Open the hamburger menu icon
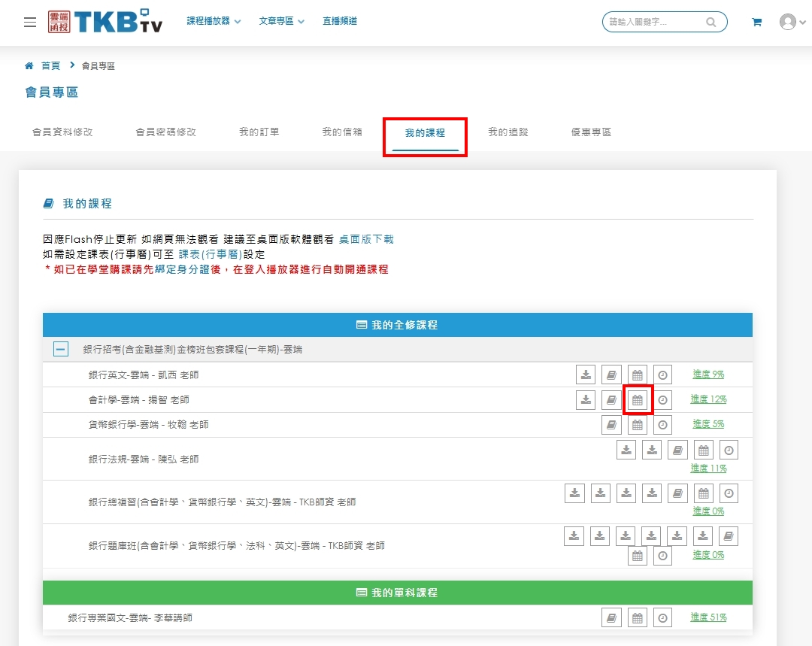The width and height of the screenshot is (812, 646). coord(30,22)
